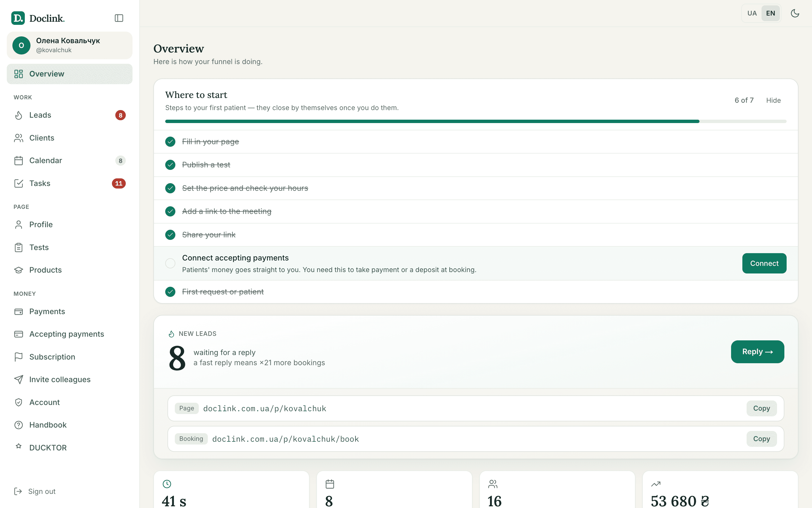Toggle the 'Share your link' checkmark
812x508 pixels.
(170, 235)
